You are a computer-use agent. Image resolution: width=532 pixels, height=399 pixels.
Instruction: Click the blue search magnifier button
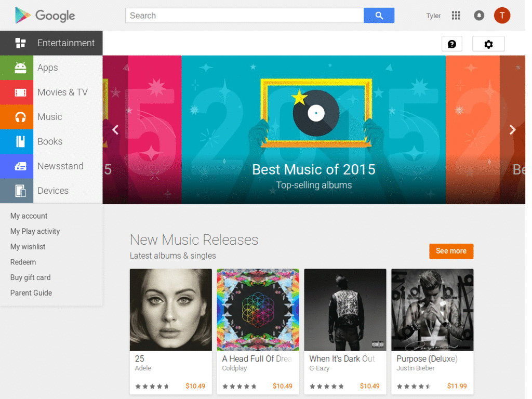click(x=379, y=16)
